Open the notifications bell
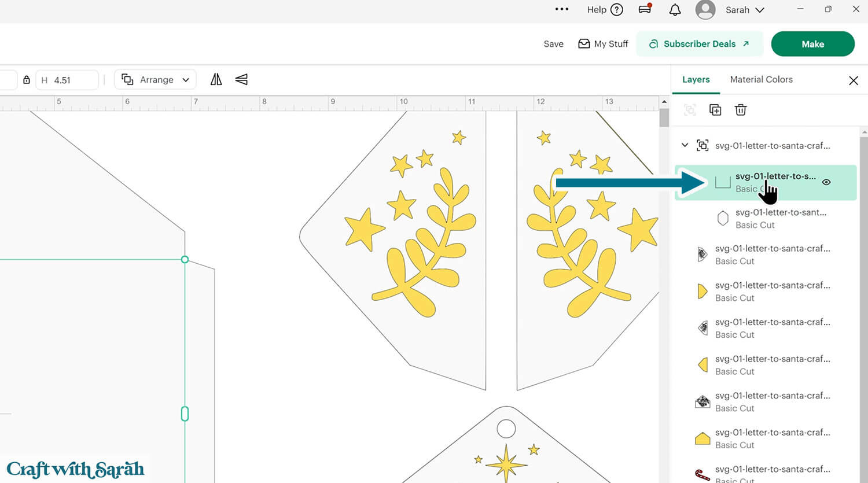 click(x=675, y=10)
